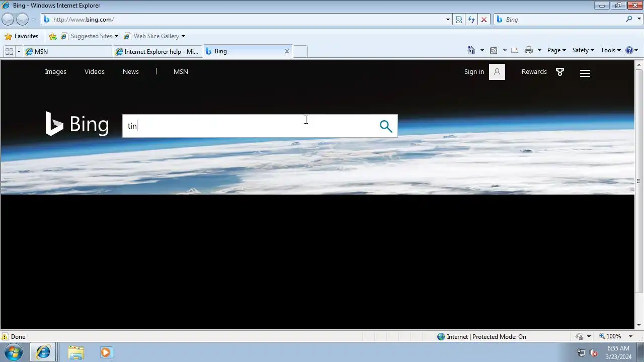Screen dimensions: 644x362
Task: Click the Bing logo
Action: (77, 124)
